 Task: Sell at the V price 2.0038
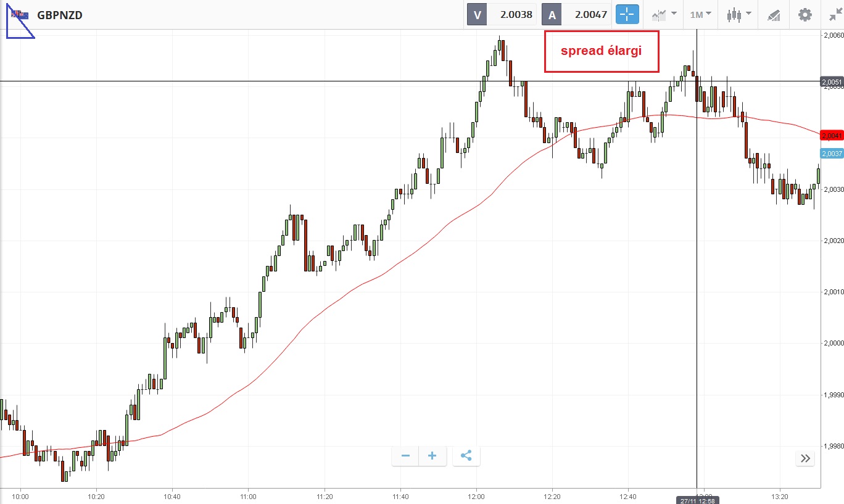click(x=502, y=14)
